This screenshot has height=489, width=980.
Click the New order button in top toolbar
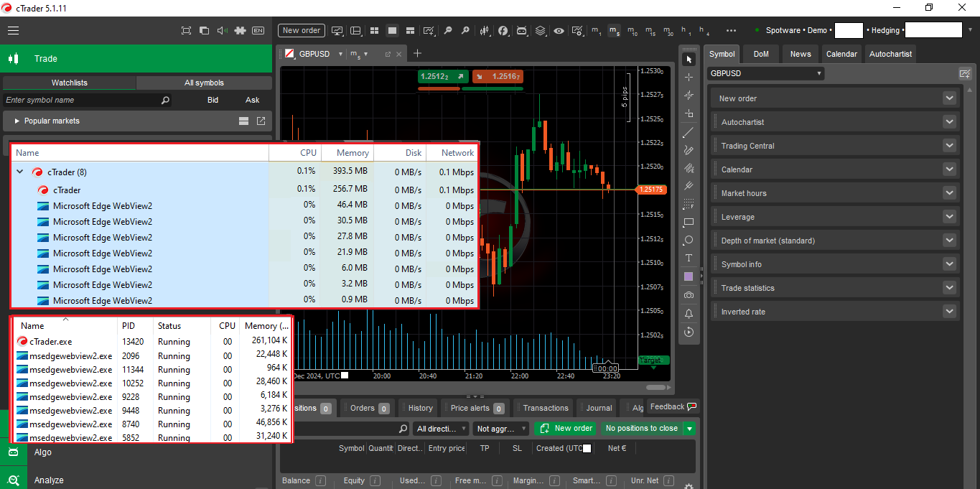[302, 31]
